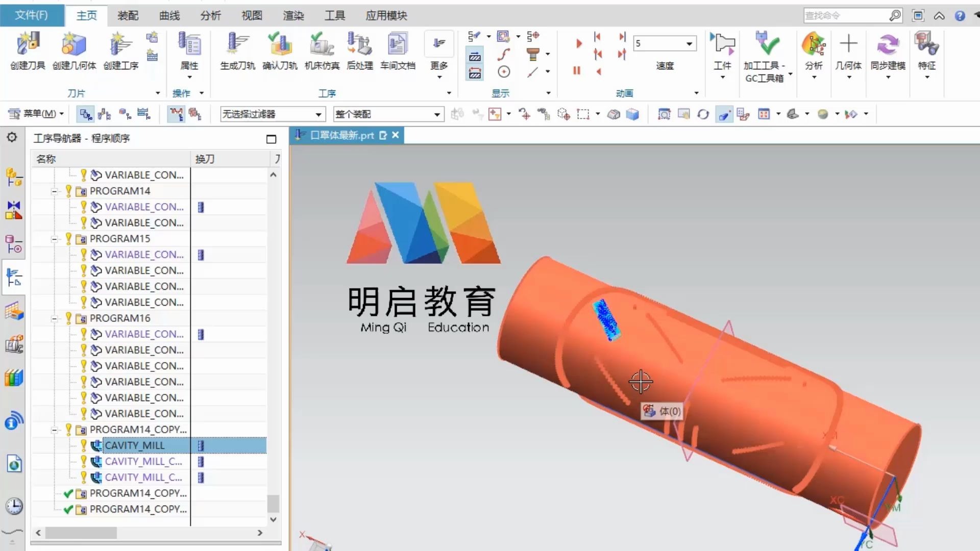Collapse the PROGRAM16 tree node
The width and height of the screenshot is (980, 551).
(54, 319)
